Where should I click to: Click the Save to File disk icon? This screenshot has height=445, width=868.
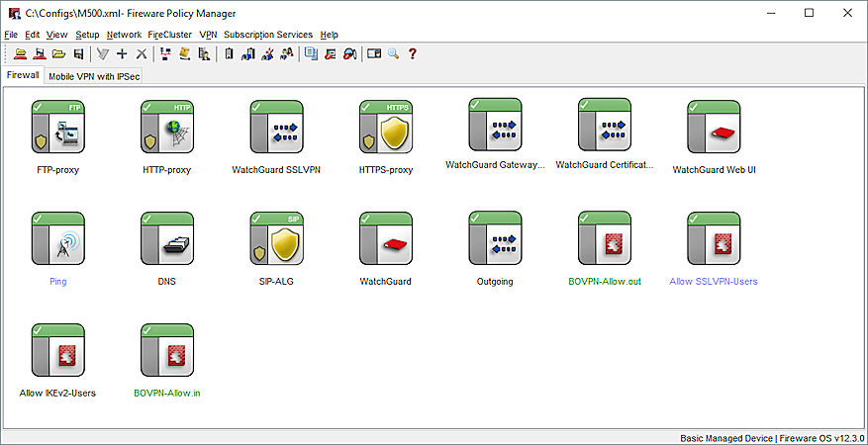click(x=78, y=53)
